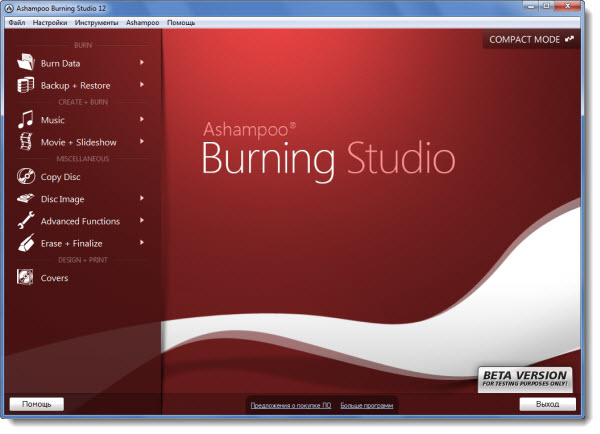Image resolution: width=600 pixels, height=434 pixels.
Task: Click the Burn Data folder icon
Action: click(26, 62)
